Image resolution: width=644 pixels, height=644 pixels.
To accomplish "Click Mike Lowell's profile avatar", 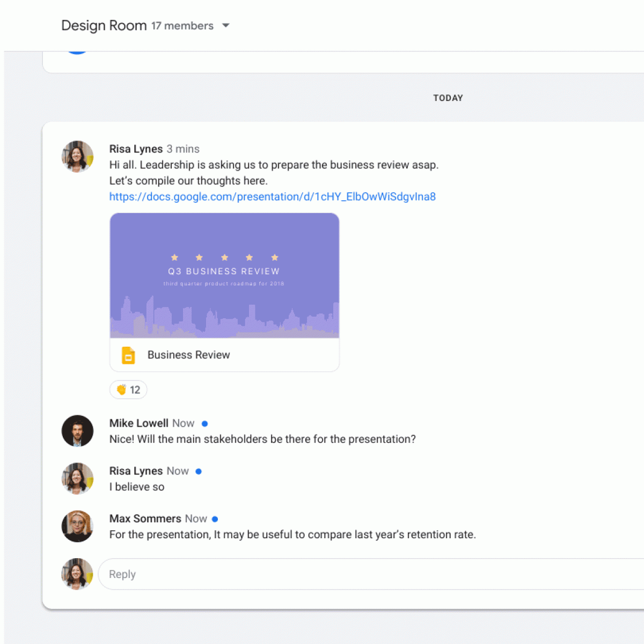I will pos(77,430).
